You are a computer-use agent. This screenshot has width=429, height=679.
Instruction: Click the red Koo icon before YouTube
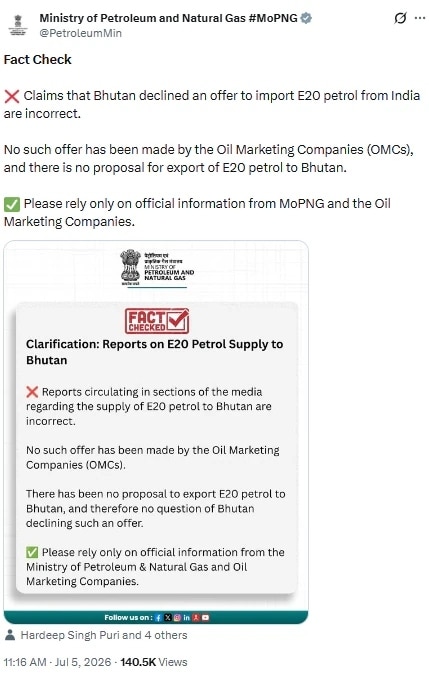pyautogui.click(x=196, y=618)
